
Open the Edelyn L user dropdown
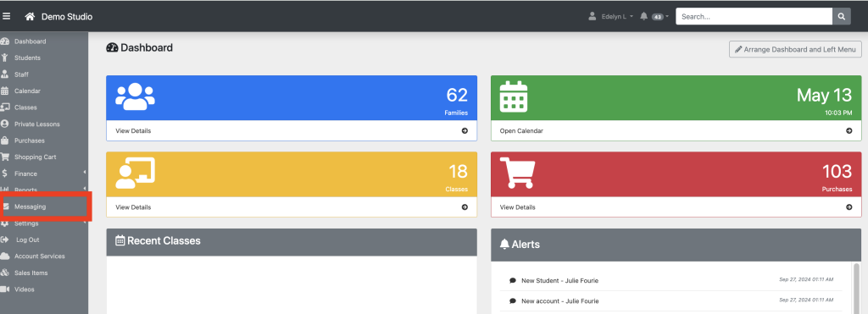tap(617, 17)
